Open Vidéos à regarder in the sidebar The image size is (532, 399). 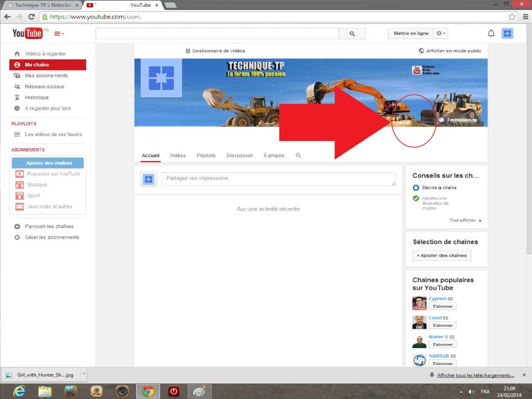click(45, 54)
